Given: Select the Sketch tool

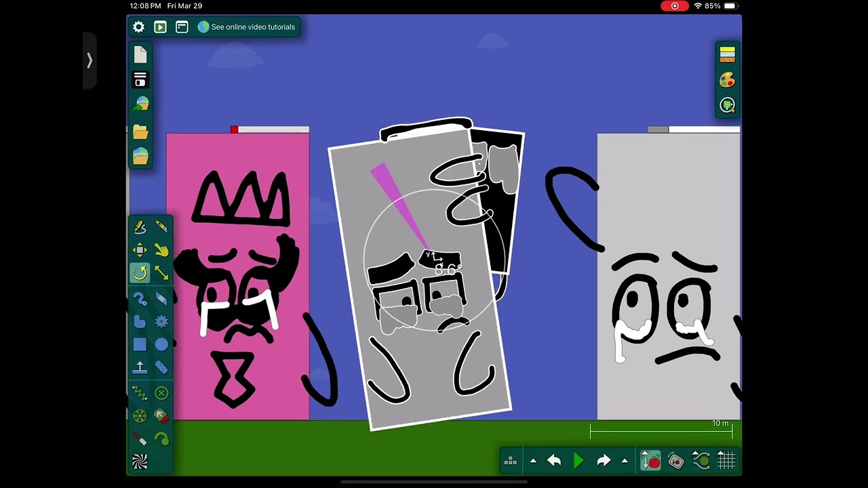Looking at the screenshot, I should click(140, 227).
